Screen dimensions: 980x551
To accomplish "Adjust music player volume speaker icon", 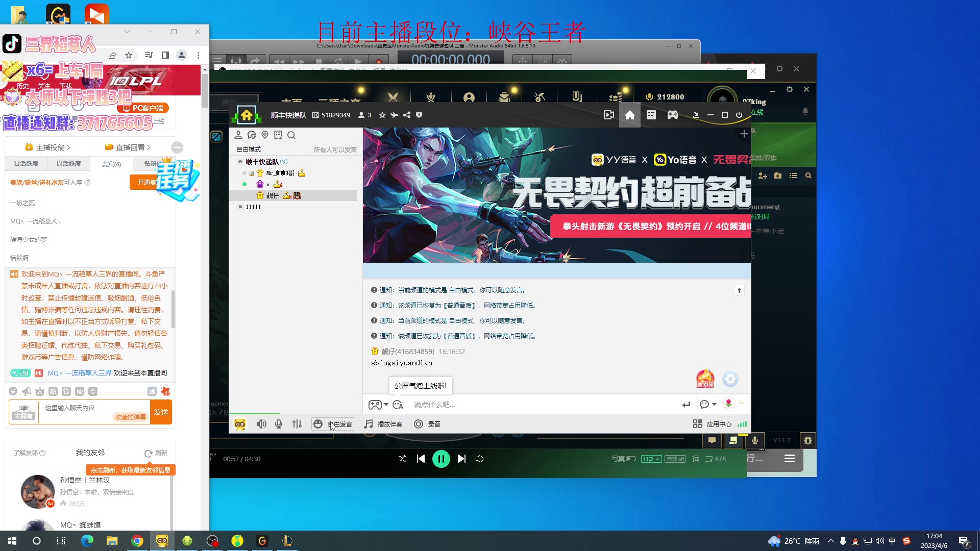I will click(479, 459).
